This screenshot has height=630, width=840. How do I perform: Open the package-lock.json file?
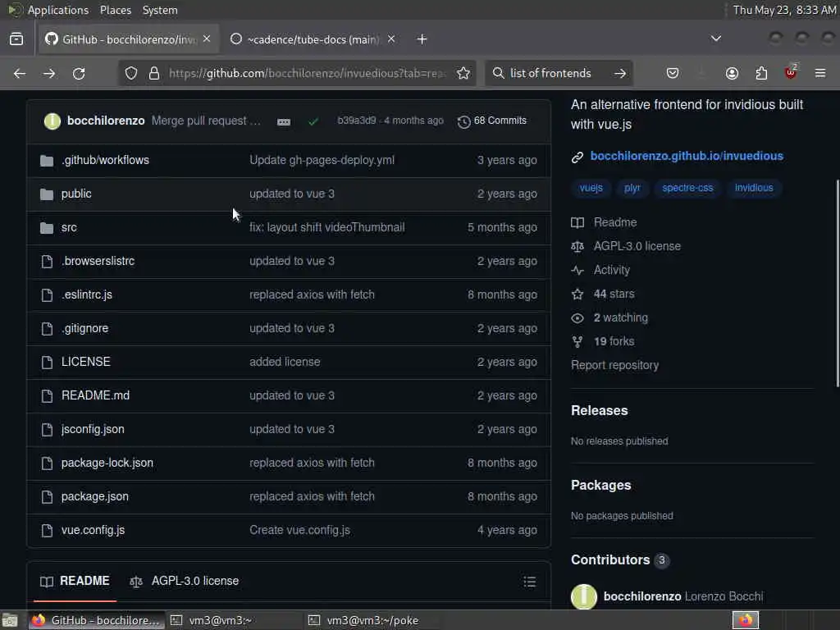pyautogui.click(x=107, y=463)
